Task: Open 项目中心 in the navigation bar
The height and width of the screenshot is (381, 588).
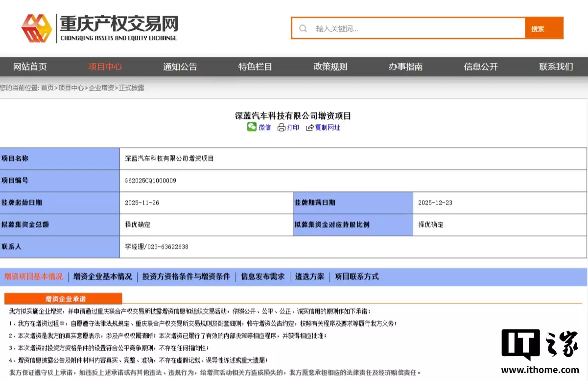Action: (105, 67)
